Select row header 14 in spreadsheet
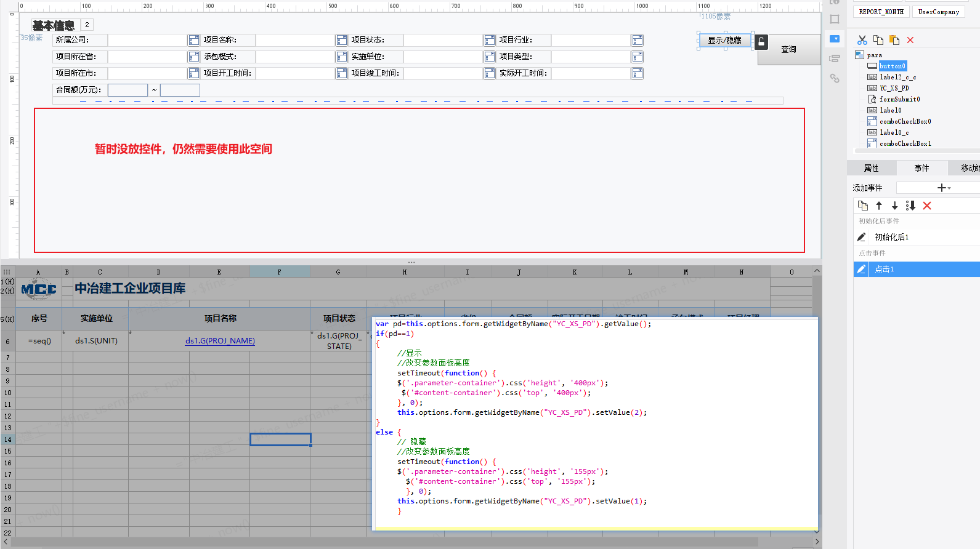This screenshot has height=549, width=980. tap(7, 439)
